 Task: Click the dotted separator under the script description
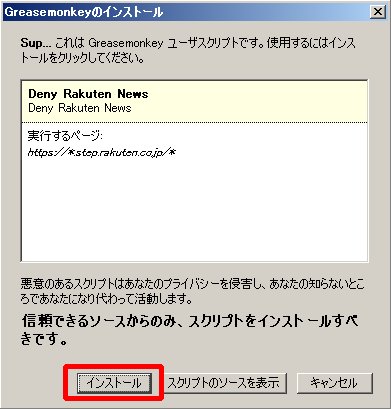[194, 122]
